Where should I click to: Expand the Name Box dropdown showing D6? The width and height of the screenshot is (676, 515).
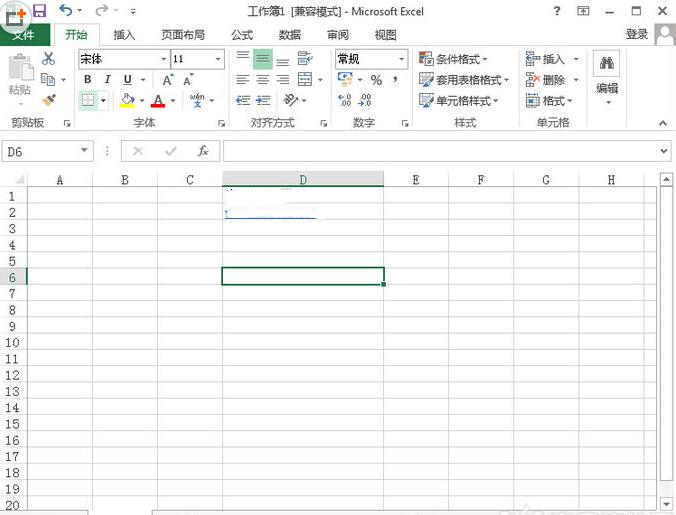coord(85,151)
